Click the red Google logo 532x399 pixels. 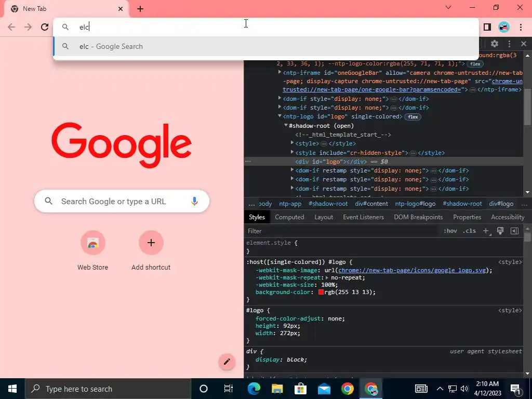(x=122, y=145)
